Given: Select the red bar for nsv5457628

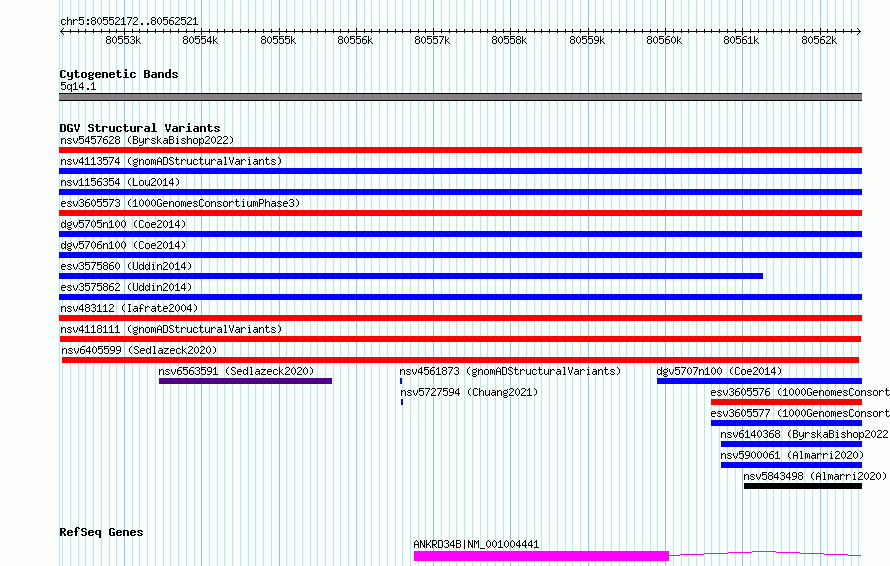Looking at the screenshot, I should click(x=460, y=150).
